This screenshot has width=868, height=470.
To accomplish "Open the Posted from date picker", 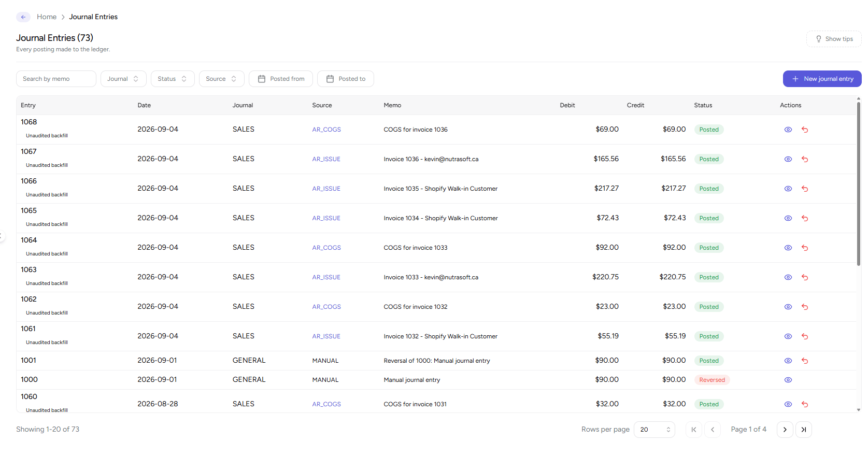I will tap(281, 79).
